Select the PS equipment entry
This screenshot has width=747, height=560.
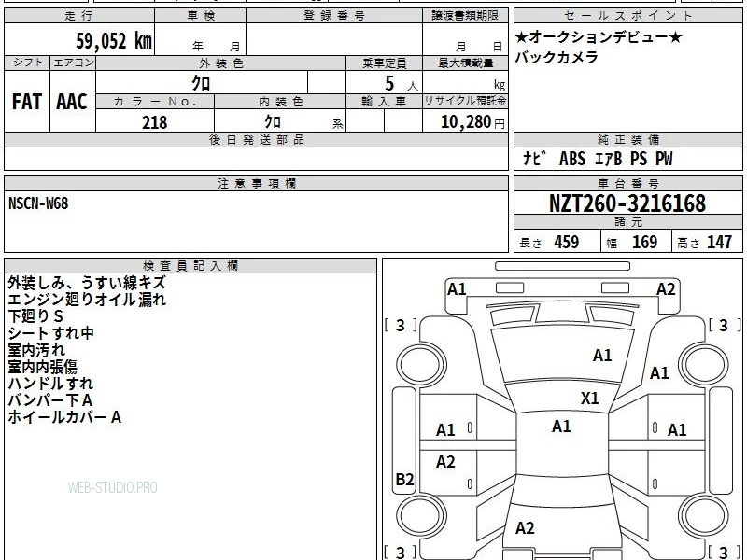(639, 158)
